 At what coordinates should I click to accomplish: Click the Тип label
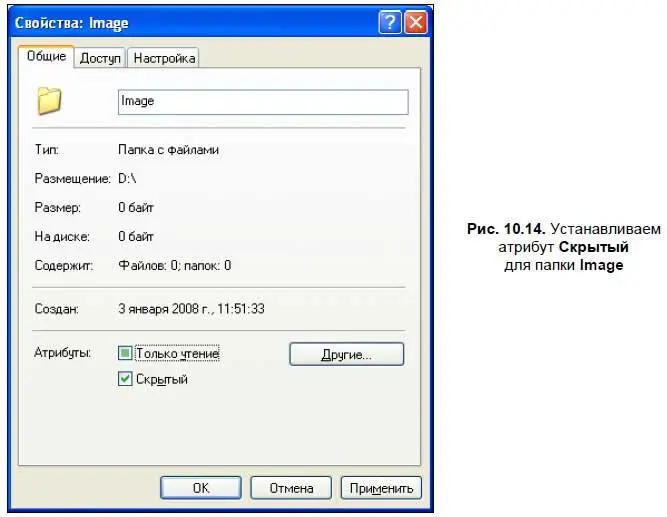coord(46,150)
